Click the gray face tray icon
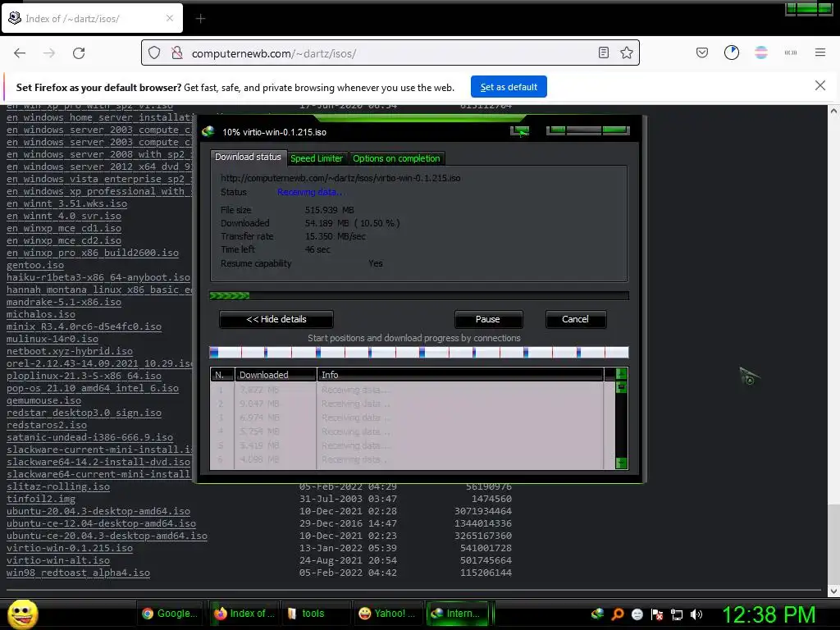 point(637,614)
